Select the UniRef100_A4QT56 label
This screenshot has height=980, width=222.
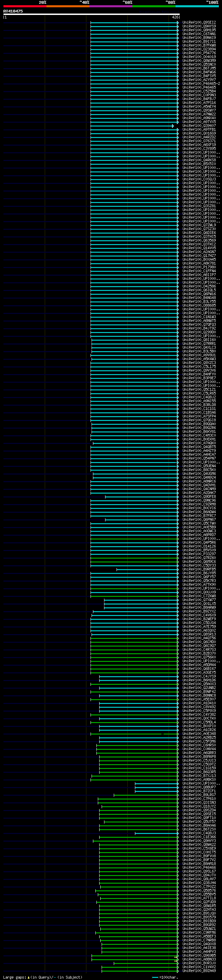(x=199, y=638)
